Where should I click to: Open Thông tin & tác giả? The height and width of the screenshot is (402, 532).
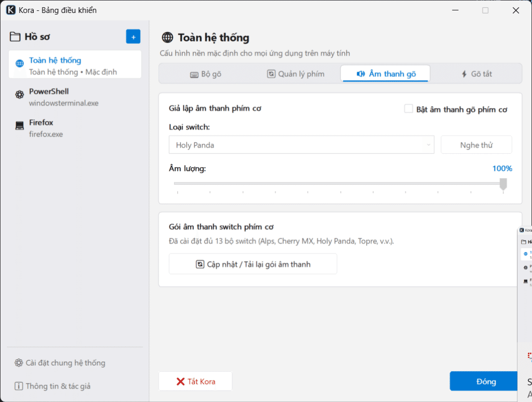pos(52,386)
